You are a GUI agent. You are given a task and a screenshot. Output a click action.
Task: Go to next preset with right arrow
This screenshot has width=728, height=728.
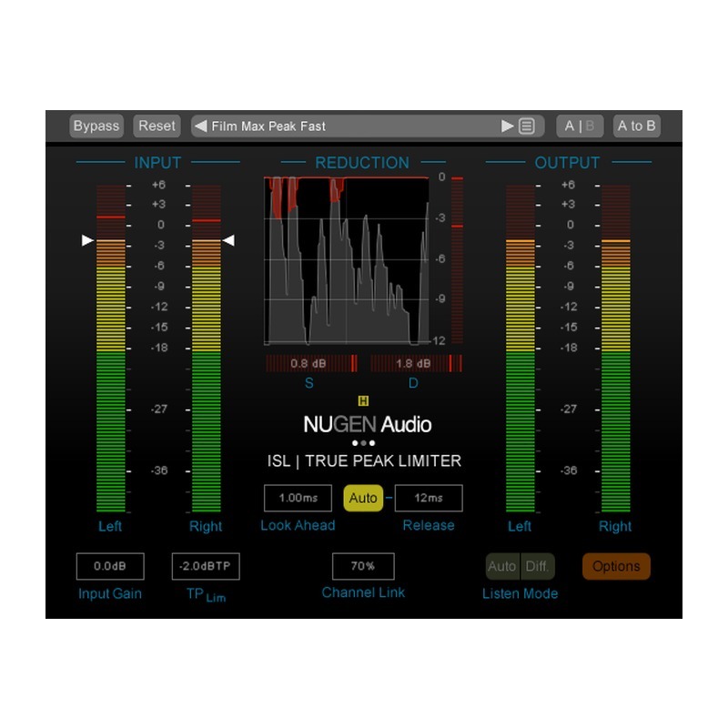click(x=507, y=126)
